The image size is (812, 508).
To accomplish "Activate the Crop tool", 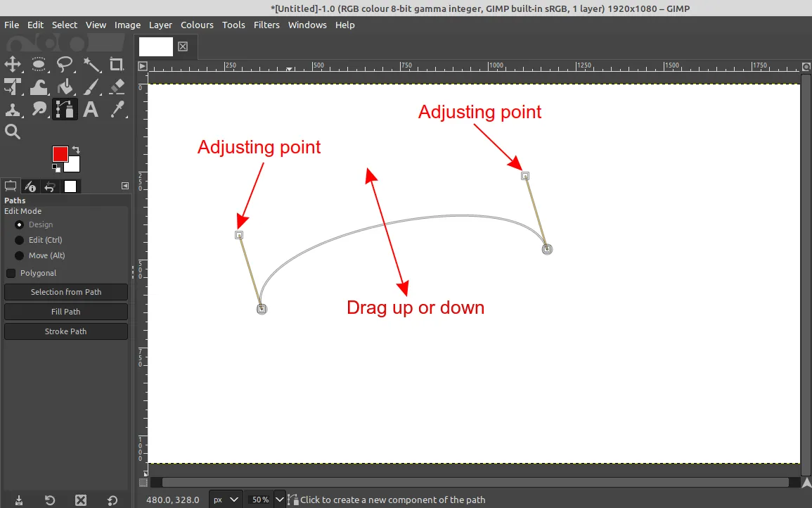I will coord(117,65).
